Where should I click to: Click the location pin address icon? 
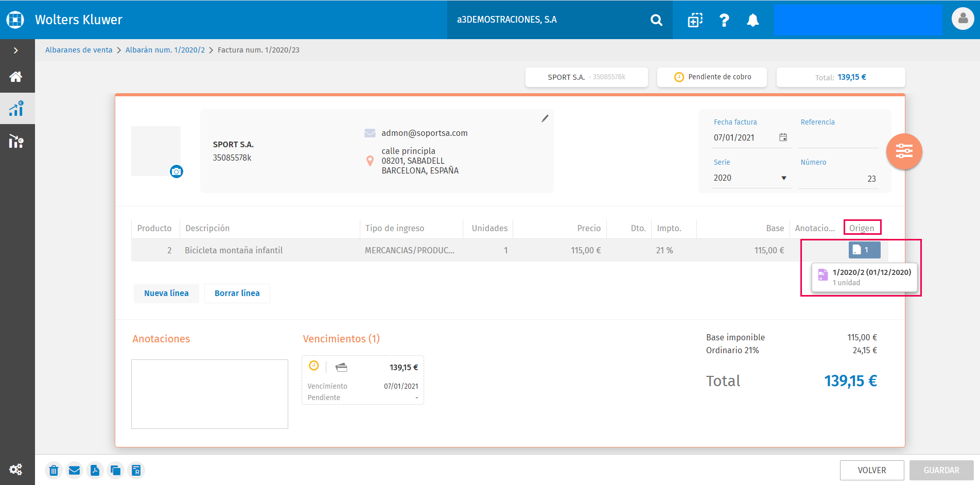click(370, 161)
